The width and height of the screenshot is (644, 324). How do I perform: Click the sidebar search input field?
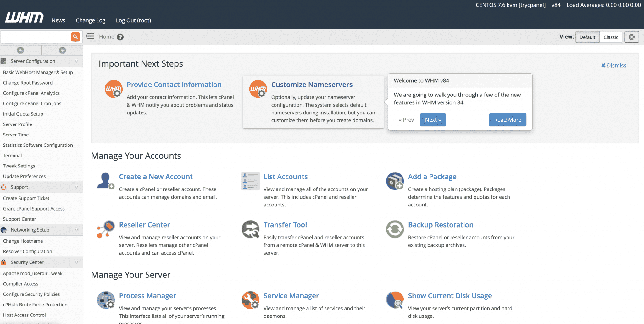pyautogui.click(x=36, y=37)
